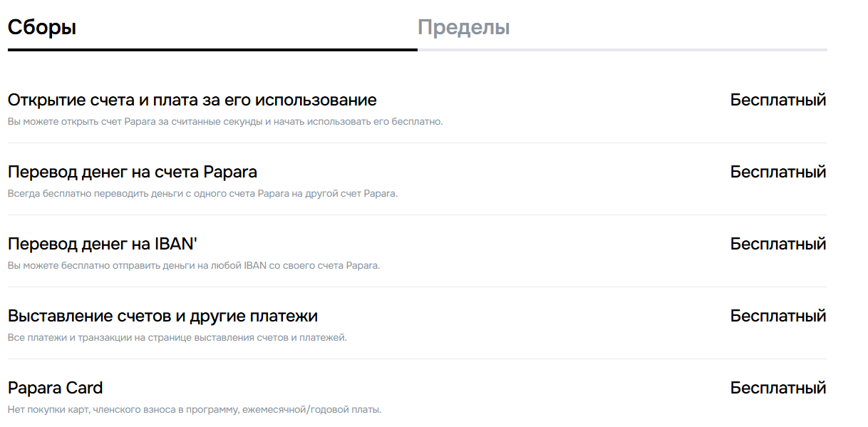Switch to the Сборы tab
Image resolution: width=868 pixels, height=427 pixels.
[x=42, y=28]
